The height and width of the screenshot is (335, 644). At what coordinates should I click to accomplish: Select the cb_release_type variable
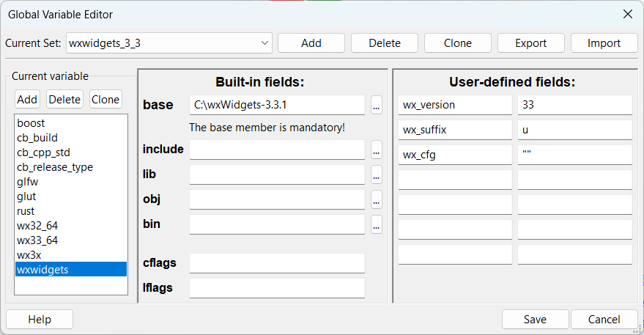point(71,167)
